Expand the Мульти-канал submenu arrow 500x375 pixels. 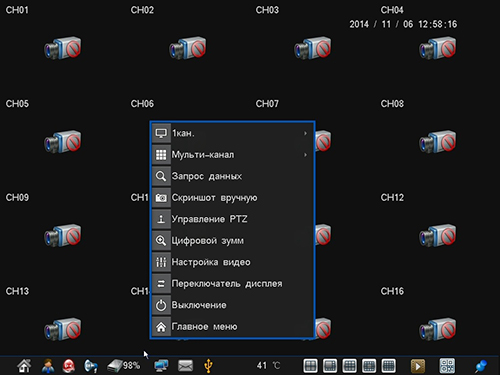(x=305, y=155)
